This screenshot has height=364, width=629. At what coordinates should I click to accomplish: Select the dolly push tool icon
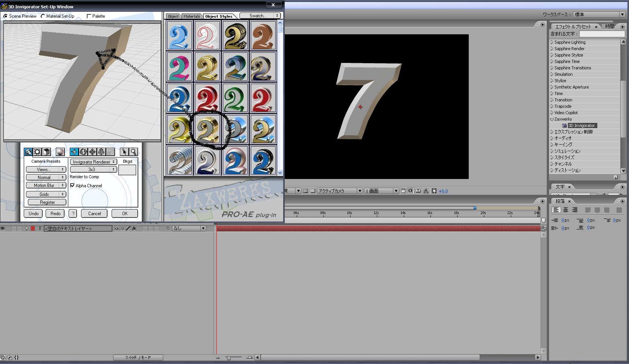point(101,152)
